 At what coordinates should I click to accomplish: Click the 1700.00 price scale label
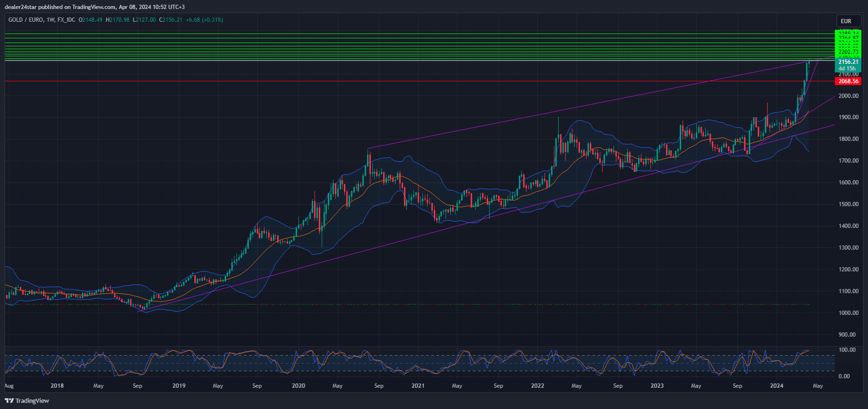pos(848,161)
